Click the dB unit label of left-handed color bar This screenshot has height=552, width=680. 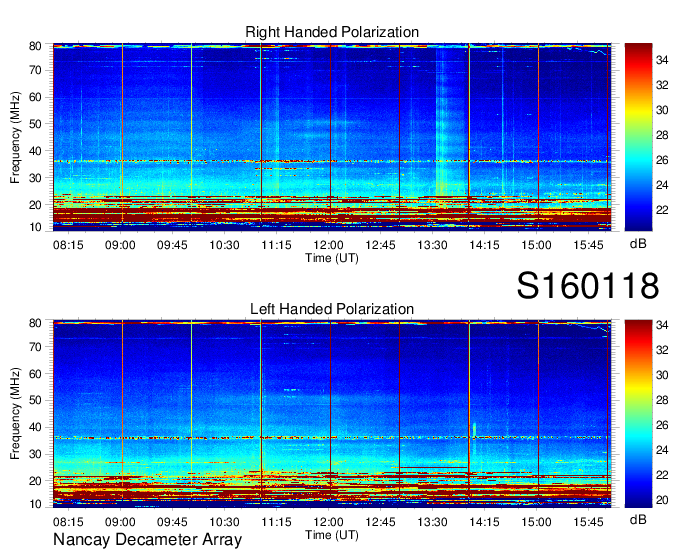(638, 519)
